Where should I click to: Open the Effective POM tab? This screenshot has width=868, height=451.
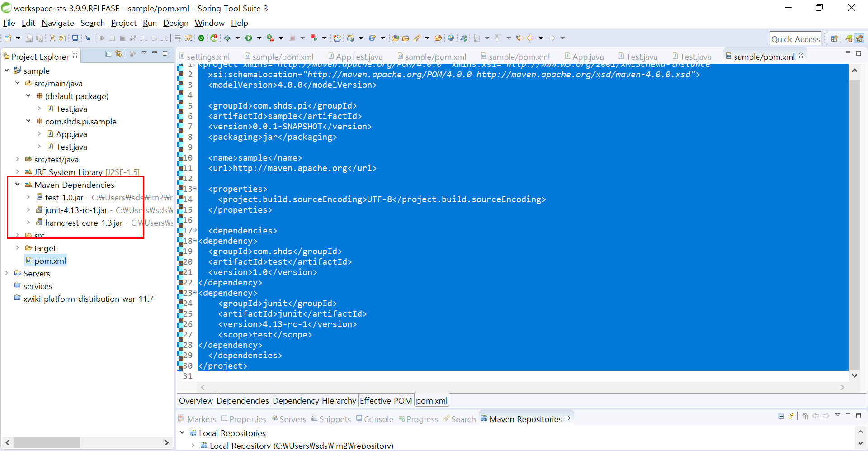(x=386, y=401)
